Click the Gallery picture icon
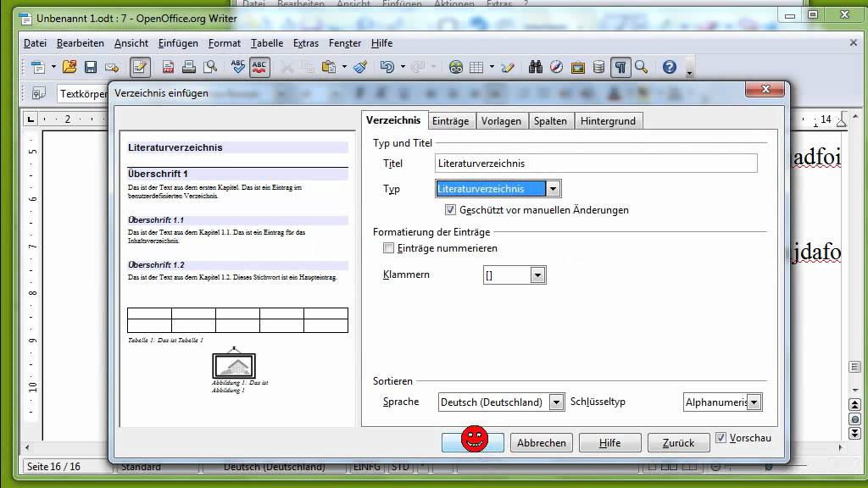The width and height of the screenshot is (868, 488). (x=578, y=68)
